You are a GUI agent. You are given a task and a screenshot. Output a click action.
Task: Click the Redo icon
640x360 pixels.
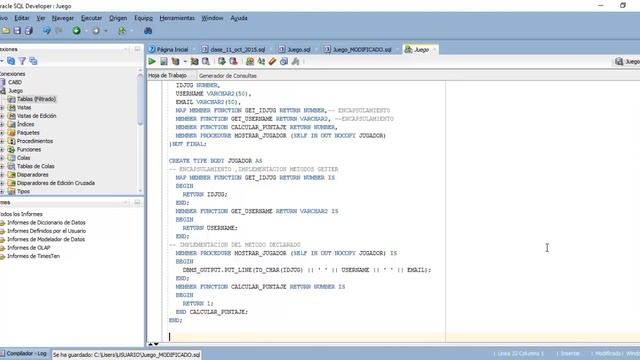59,31
